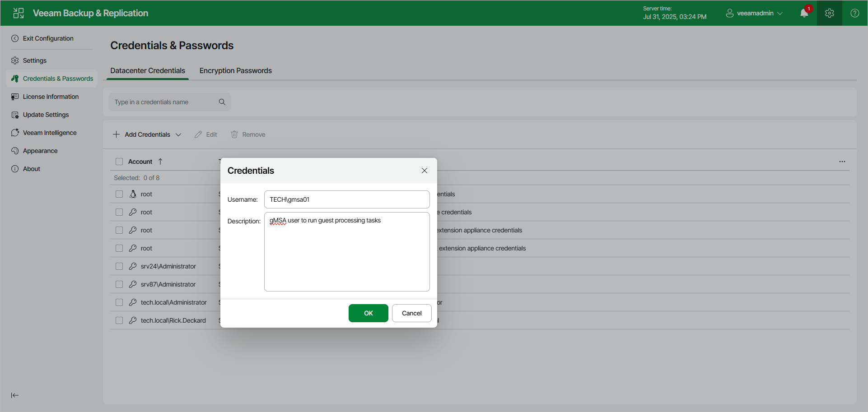
Task: Click the Remove trash icon
Action: [234, 134]
